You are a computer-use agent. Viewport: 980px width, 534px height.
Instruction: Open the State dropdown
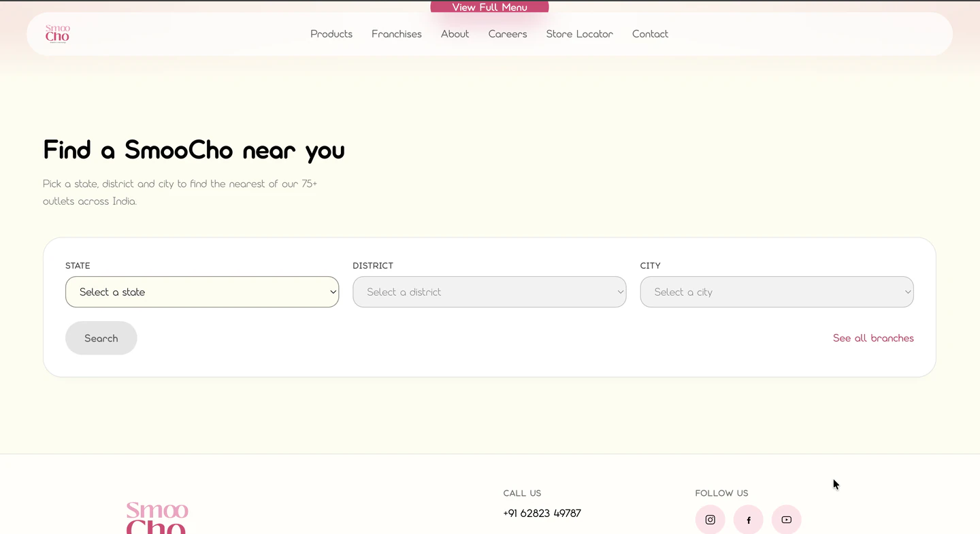202,292
